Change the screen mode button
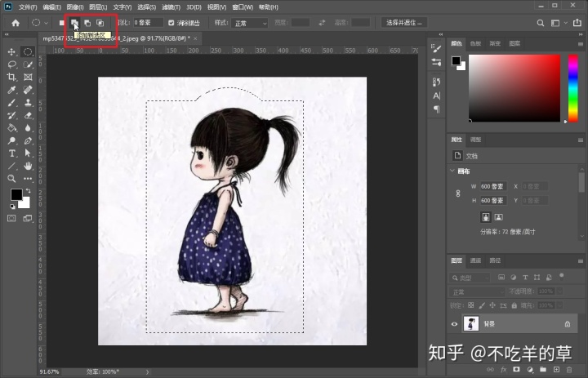588x378 pixels. [x=28, y=218]
